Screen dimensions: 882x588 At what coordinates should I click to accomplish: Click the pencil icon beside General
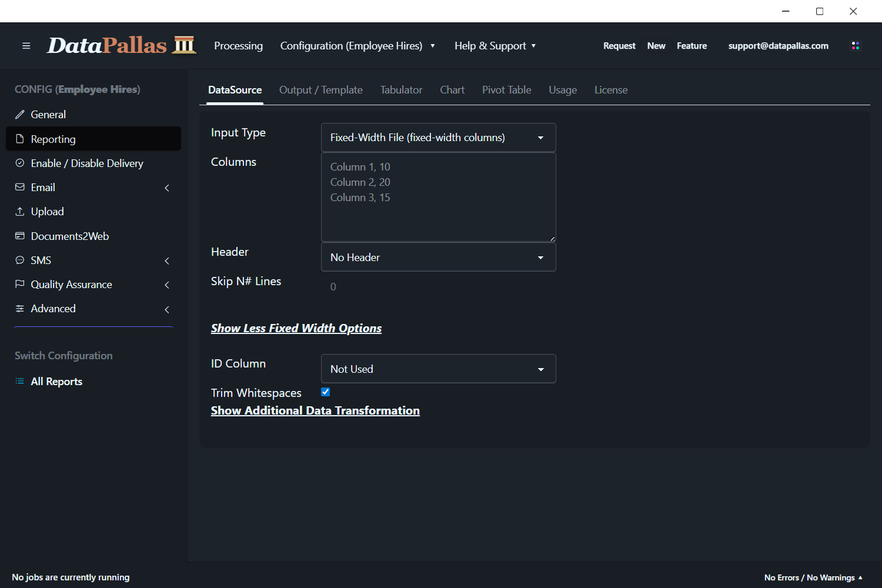[x=20, y=115]
